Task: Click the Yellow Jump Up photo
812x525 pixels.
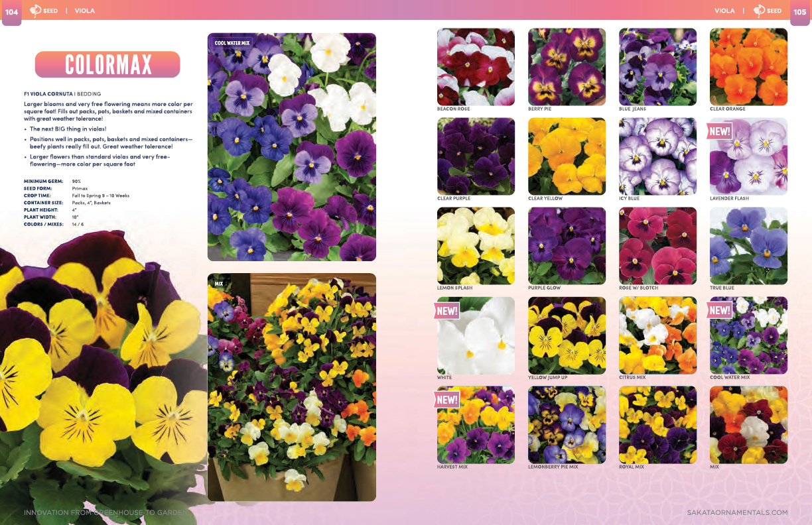Action: point(567,335)
